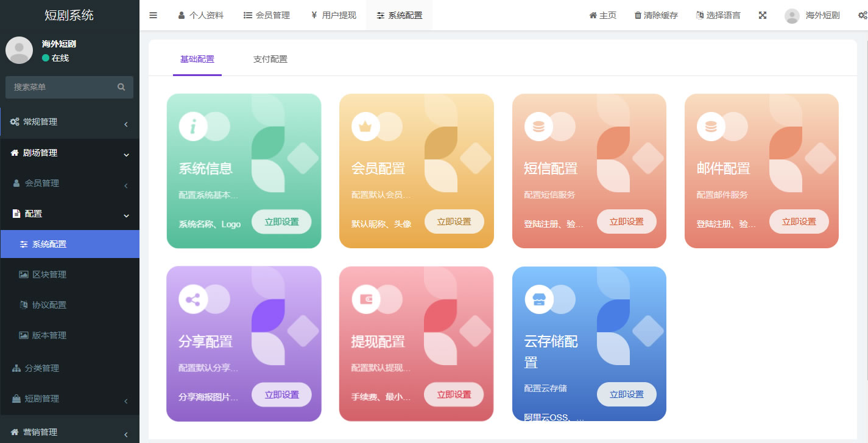Open 区块管理 in the sidebar
The height and width of the screenshot is (443, 868).
click(x=49, y=274)
